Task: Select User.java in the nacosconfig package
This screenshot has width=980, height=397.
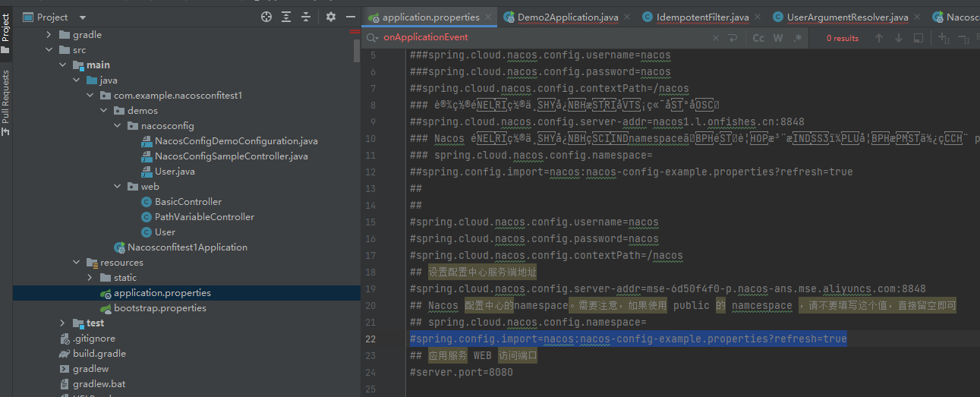Action: (x=175, y=172)
